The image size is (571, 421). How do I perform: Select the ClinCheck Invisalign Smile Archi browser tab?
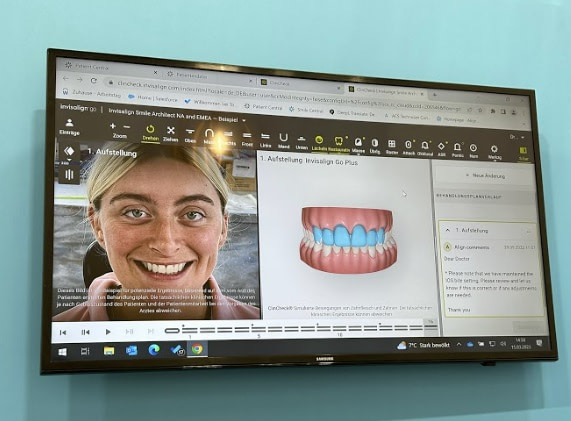[x=386, y=91]
